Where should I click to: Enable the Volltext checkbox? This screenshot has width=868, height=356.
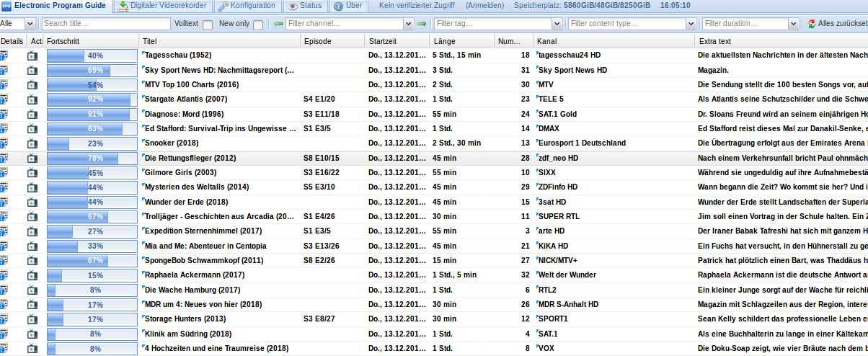pos(208,25)
